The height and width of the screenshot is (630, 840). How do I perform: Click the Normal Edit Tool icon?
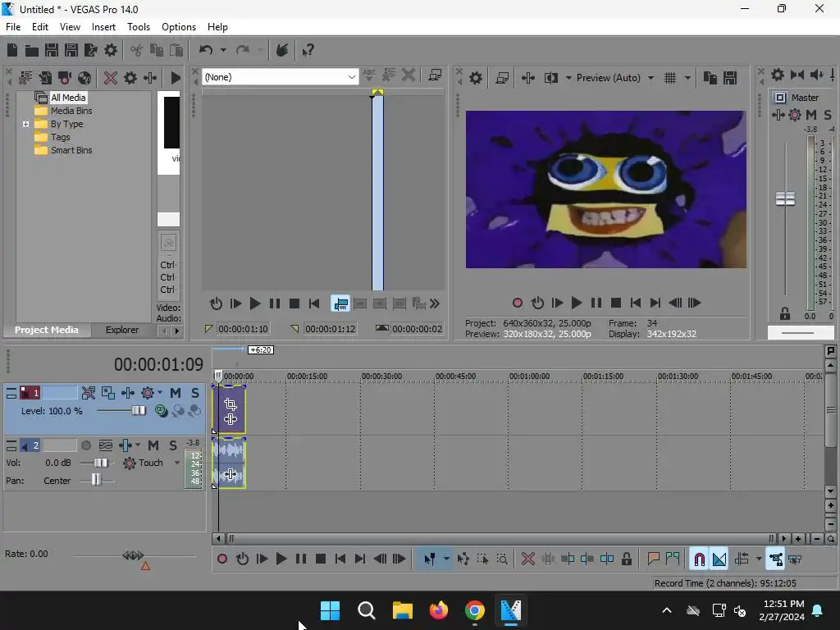pos(430,559)
